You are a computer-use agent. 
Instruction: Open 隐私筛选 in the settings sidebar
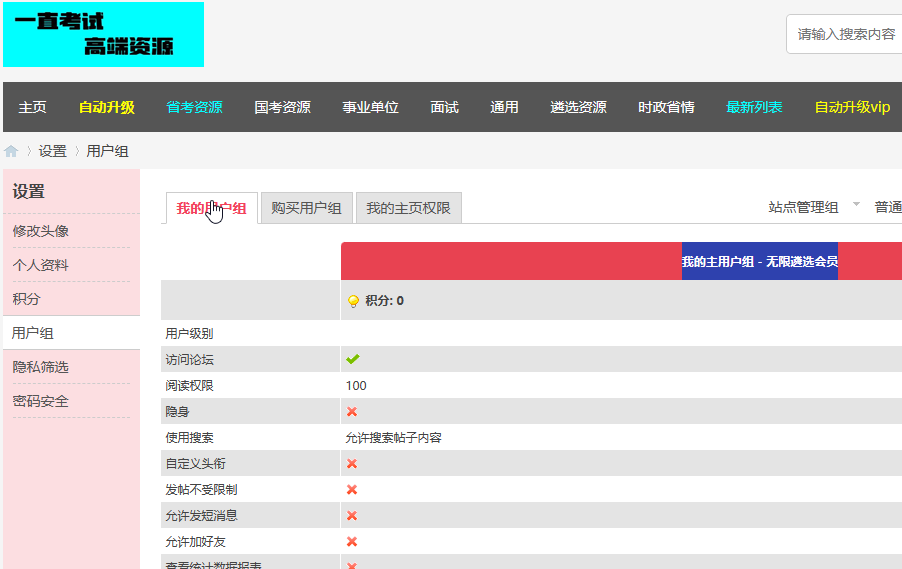point(40,366)
